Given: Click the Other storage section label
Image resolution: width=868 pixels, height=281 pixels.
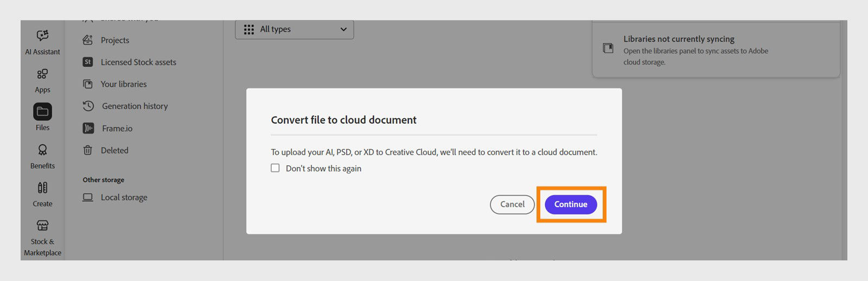Looking at the screenshot, I should point(104,180).
